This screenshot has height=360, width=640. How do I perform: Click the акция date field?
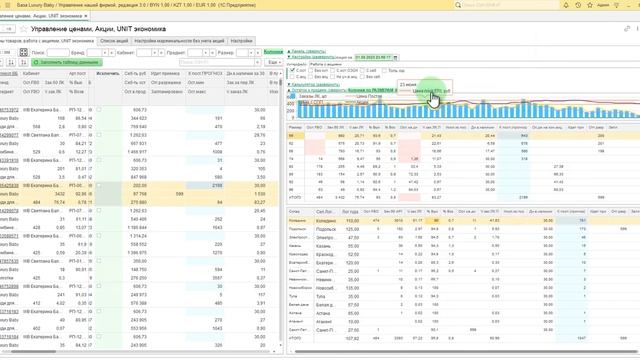point(373,58)
